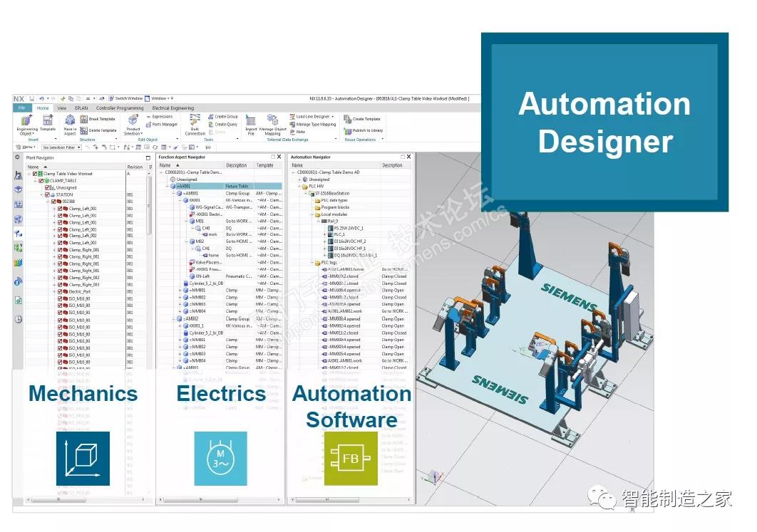Open the Controller Programming tab
The width and height of the screenshot is (757, 532).
coord(120,108)
